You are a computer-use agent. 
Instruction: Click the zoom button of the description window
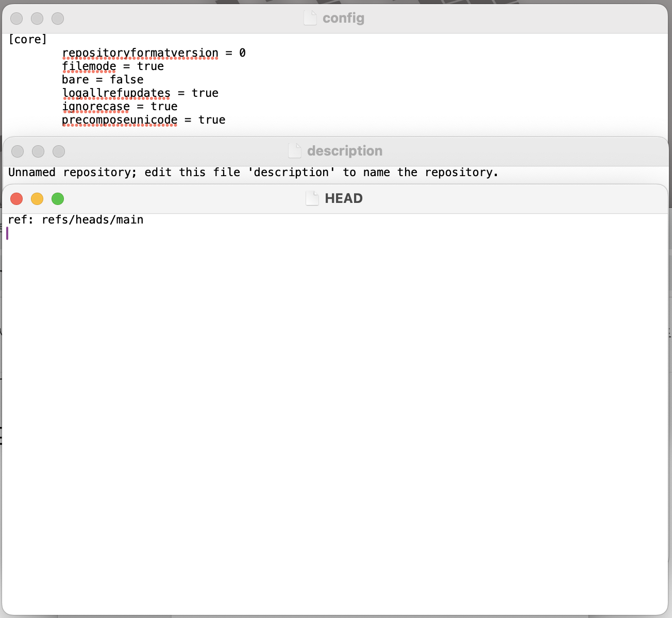(59, 151)
